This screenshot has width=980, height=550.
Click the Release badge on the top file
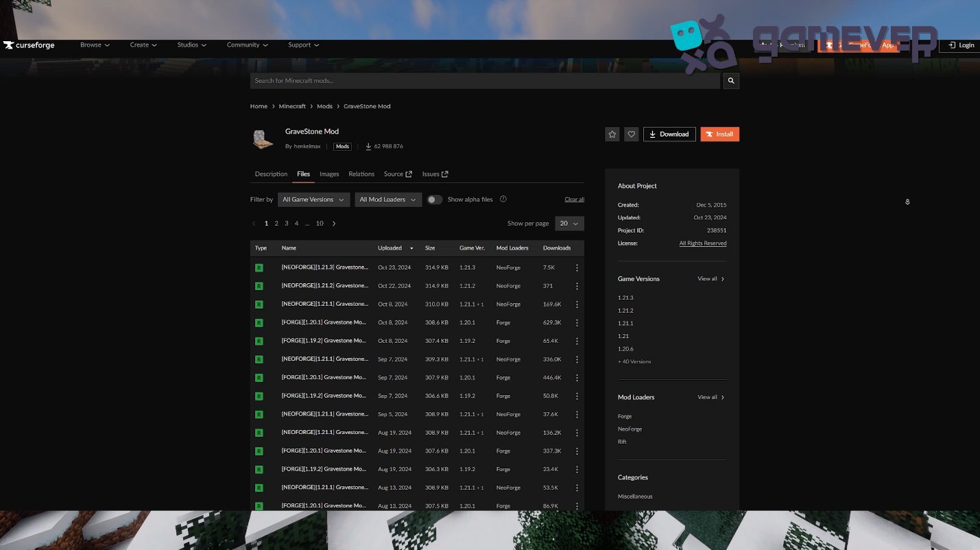click(259, 267)
